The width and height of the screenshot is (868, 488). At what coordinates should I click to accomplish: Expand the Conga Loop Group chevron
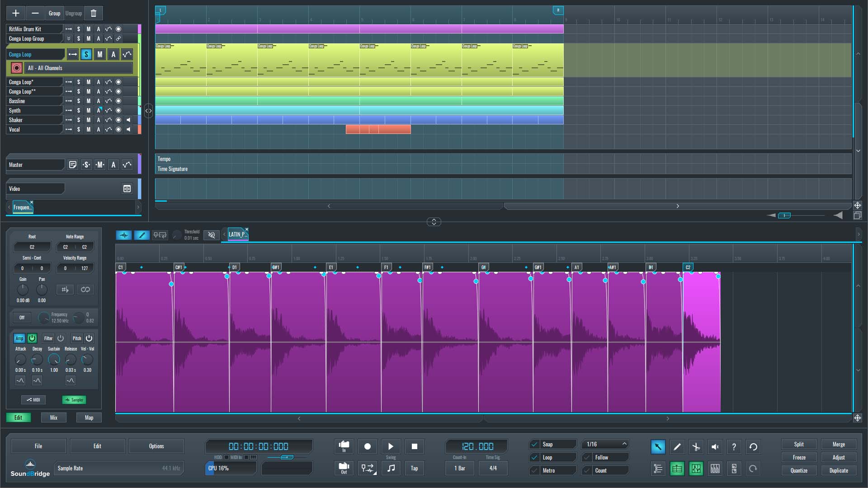[69, 39]
